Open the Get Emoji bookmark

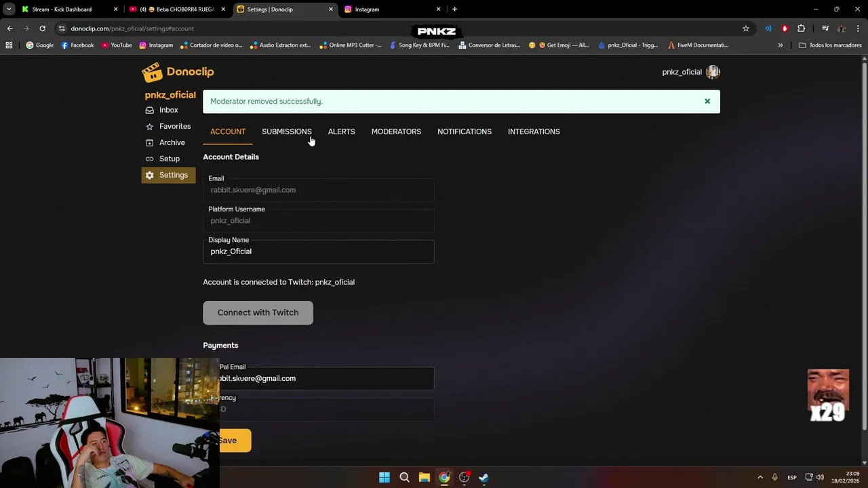pyautogui.click(x=559, y=45)
